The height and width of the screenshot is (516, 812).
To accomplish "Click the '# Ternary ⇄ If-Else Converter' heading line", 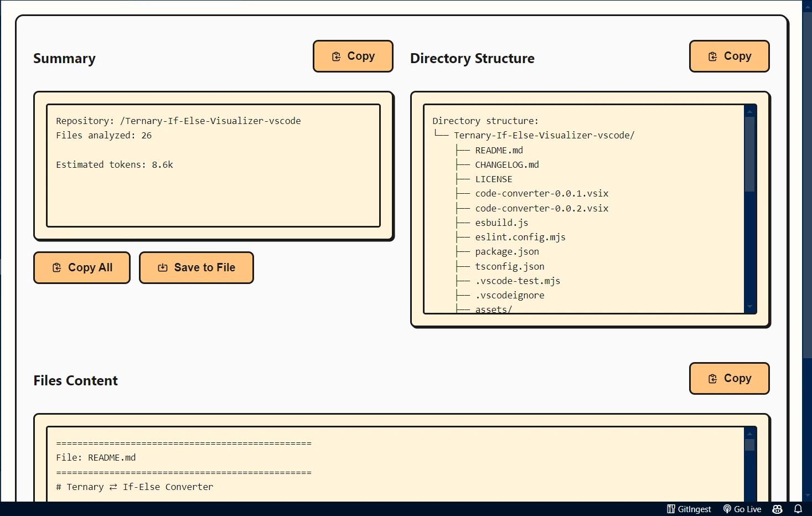I will coord(135,487).
